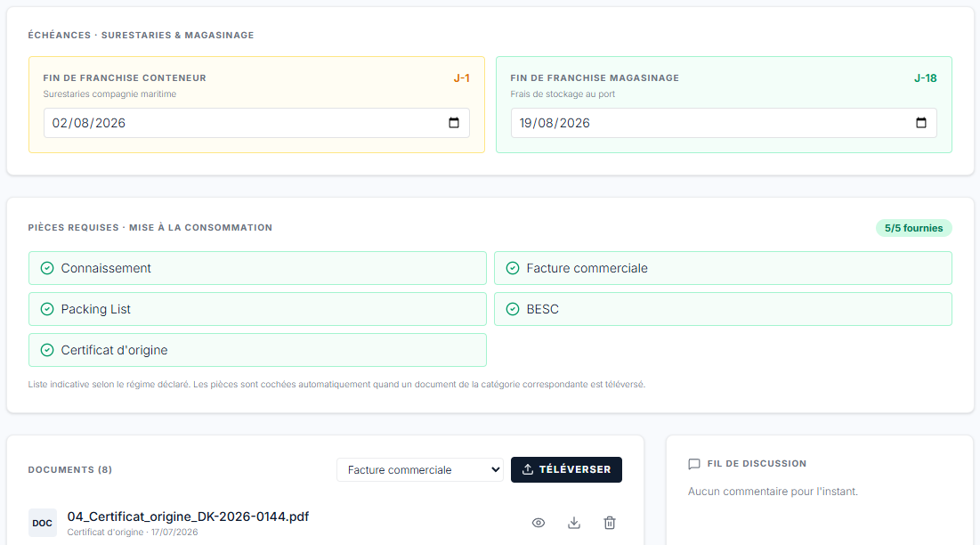Click 'Frais de stockage au port' subtitle
The image size is (980, 545).
pyautogui.click(x=563, y=94)
